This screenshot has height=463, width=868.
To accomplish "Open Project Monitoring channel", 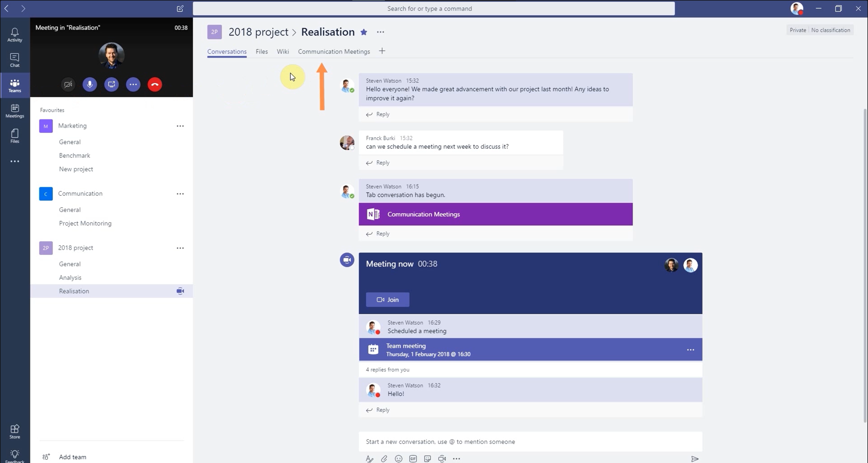I will (85, 223).
